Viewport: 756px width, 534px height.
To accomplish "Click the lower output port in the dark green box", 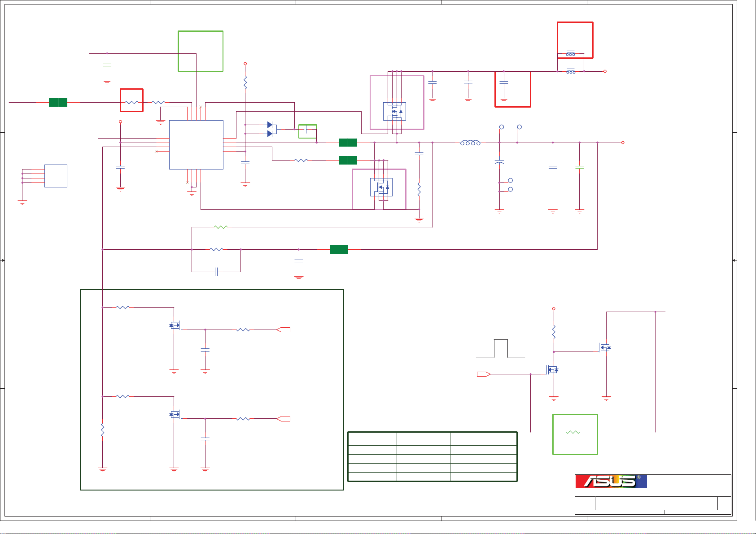I will pyautogui.click(x=283, y=419).
